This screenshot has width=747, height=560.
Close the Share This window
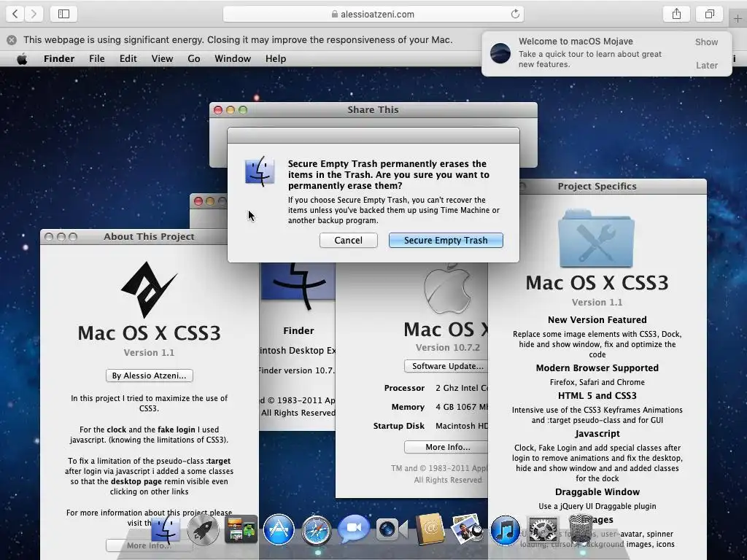pos(218,110)
